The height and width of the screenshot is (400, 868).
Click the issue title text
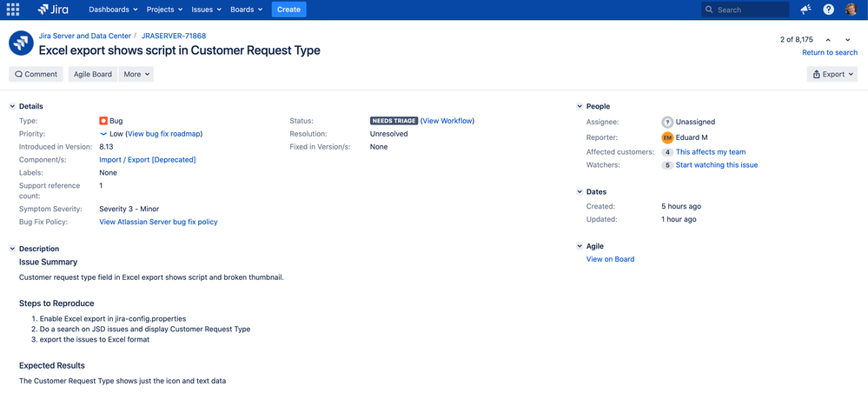[x=179, y=50]
